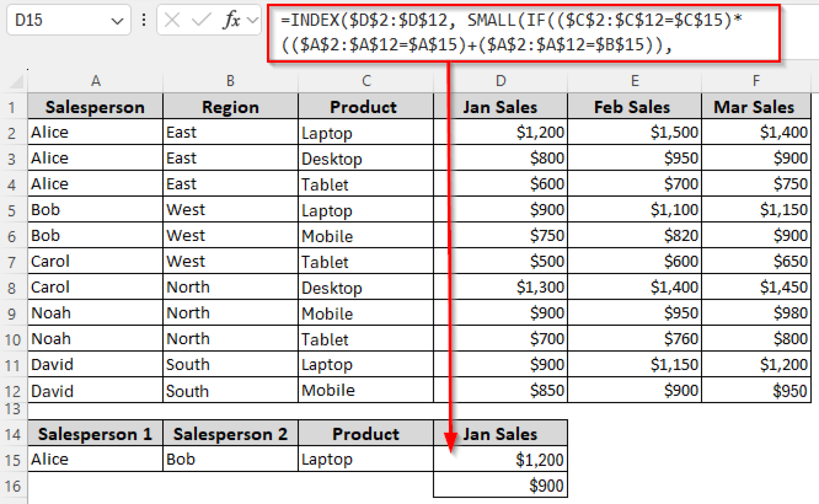This screenshot has height=504, width=819.
Task: Click cell F12 showing $950
Action: 756,390
